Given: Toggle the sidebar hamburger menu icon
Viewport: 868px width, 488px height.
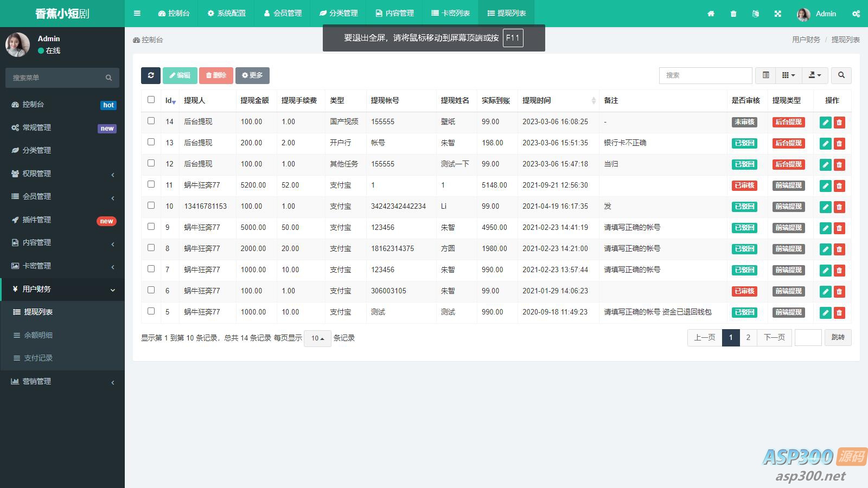Looking at the screenshot, I should coord(137,14).
